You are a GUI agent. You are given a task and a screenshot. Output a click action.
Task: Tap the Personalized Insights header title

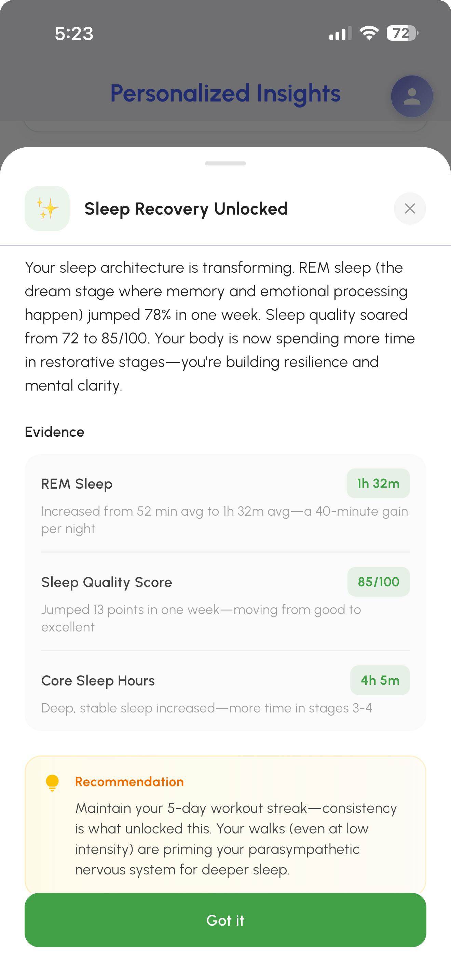[225, 94]
